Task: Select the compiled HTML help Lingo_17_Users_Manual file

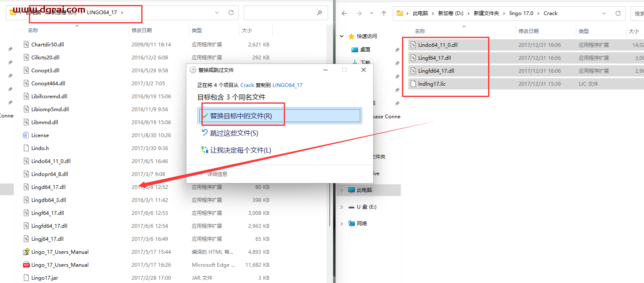Action: point(60,252)
